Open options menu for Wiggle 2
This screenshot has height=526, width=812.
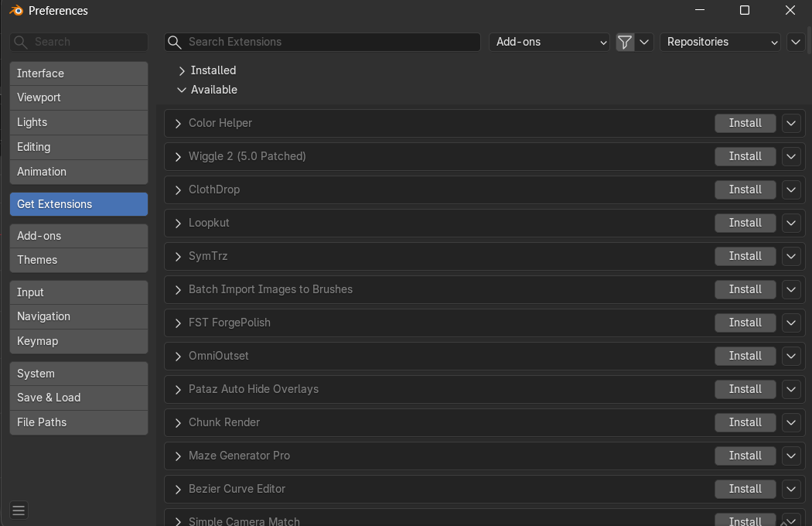791,156
